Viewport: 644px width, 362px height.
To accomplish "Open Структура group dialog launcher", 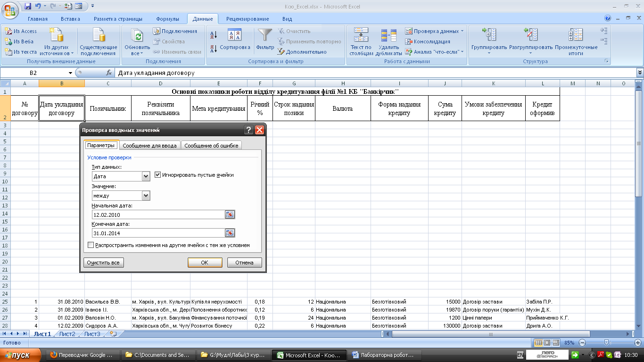I will (x=607, y=61).
